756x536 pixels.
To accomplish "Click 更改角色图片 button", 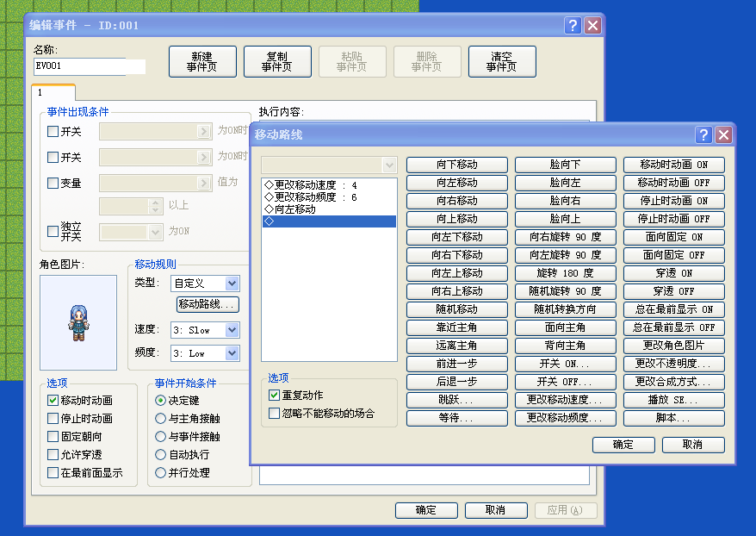I will coord(674,346).
